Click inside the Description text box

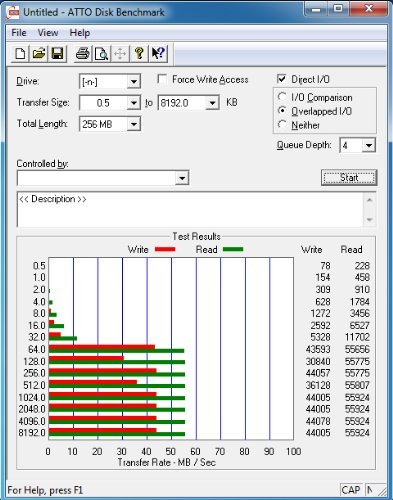190,209
